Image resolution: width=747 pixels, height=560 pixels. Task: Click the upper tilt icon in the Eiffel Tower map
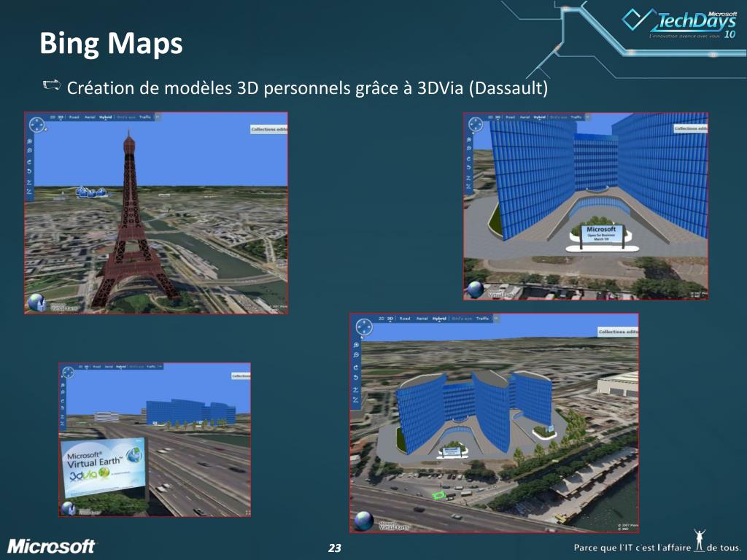coord(29,182)
